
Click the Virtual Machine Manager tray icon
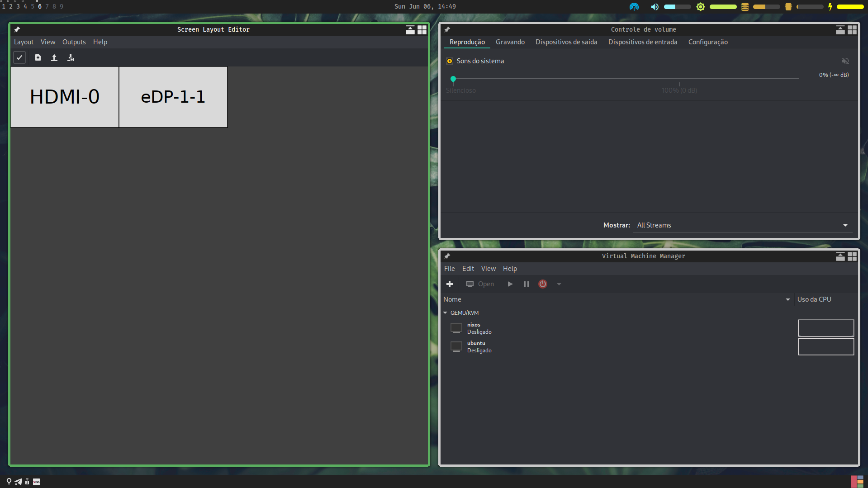point(37,482)
